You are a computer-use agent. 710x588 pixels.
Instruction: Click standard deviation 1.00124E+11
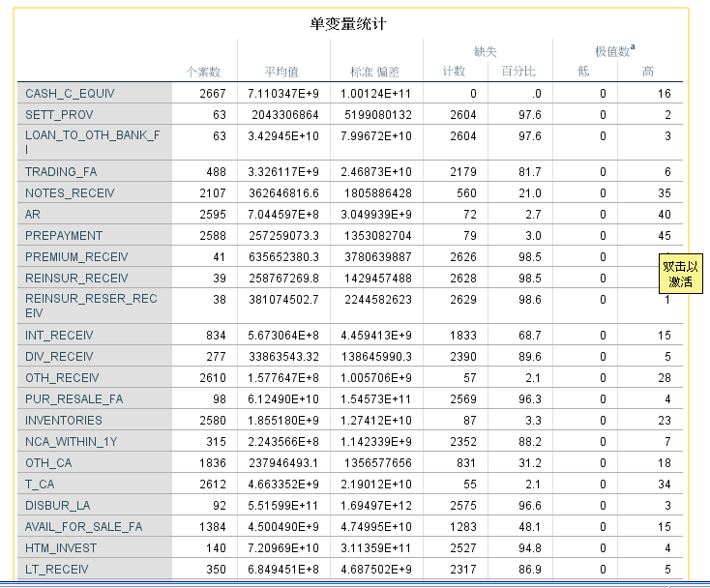pyautogui.click(x=376, y=93)
